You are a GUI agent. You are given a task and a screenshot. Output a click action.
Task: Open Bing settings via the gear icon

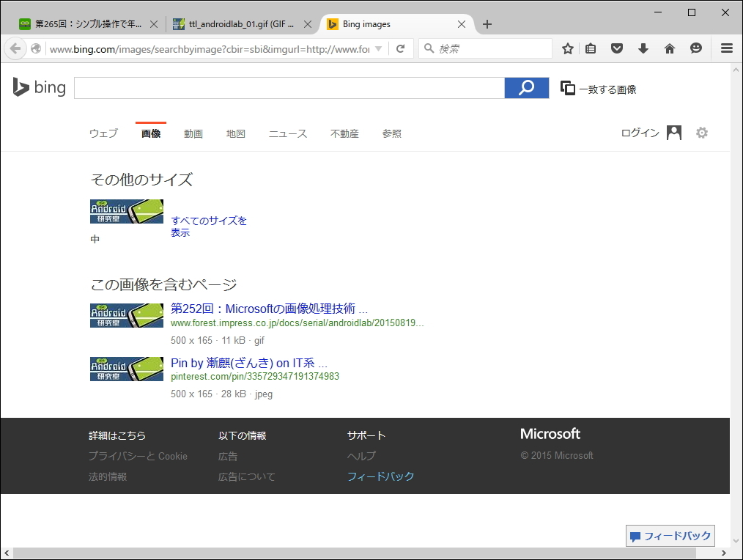[x=701, y=133]
